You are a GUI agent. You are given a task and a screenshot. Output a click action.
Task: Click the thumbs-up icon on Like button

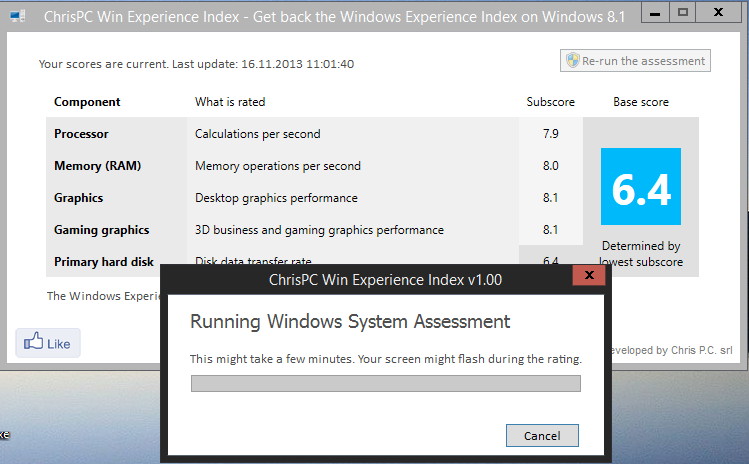(33, 341)
